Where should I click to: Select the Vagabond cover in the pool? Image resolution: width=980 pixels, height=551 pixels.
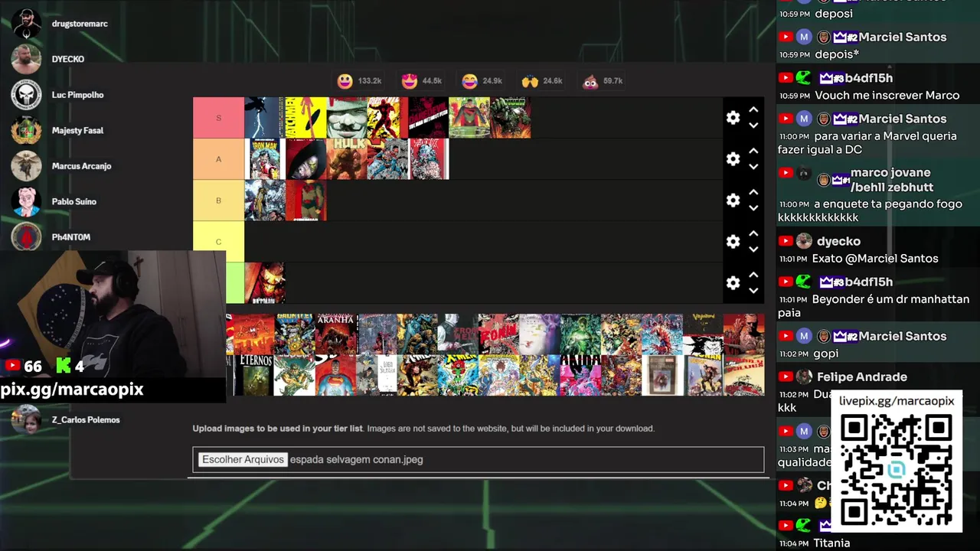[x=703, y=334]
